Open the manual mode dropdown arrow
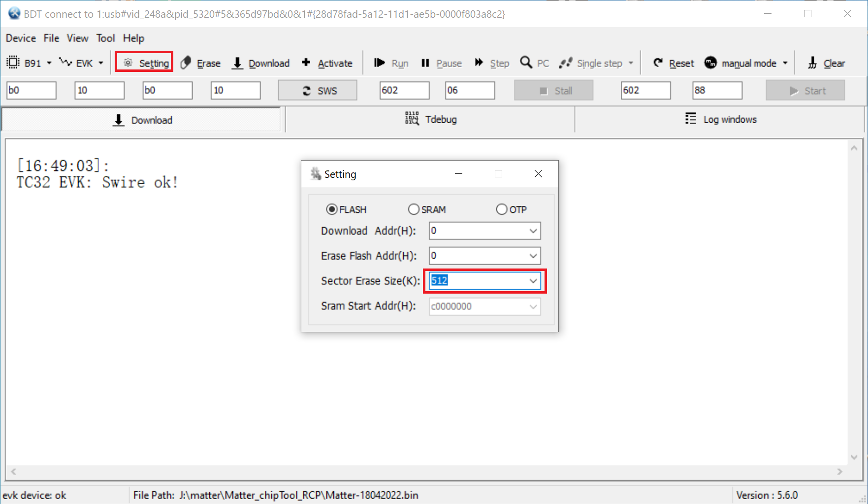 785,63
